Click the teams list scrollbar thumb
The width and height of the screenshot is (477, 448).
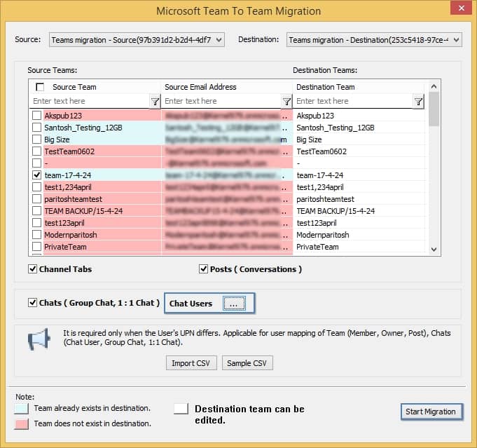pos(434,109)
